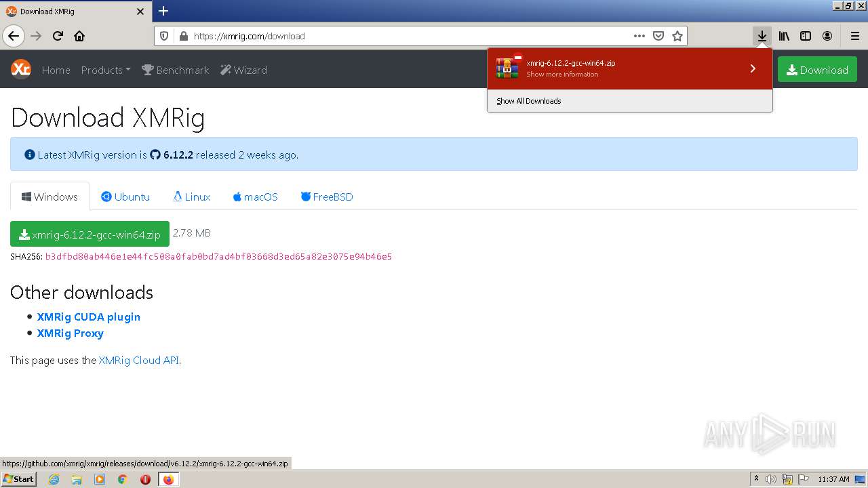This screenshot has height=488, width=868.
Task: Open the Library icon
Action: [784, 36]
